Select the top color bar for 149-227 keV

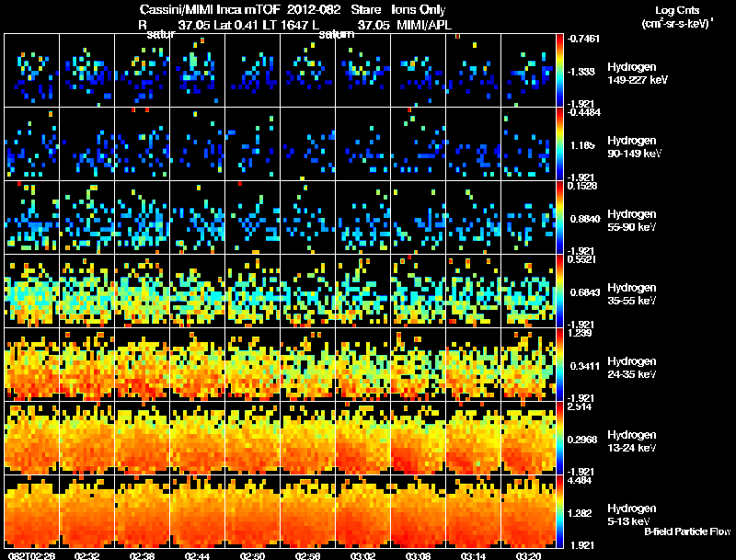pos(559,71)
